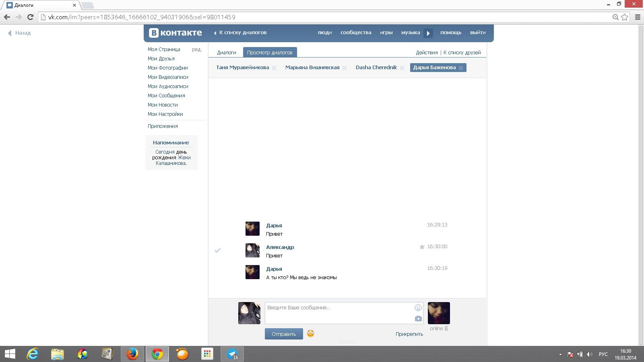Open Мои Видеозаписи in sidebar
The height and width of the screenshot is (362, 644).
point(168,77)
